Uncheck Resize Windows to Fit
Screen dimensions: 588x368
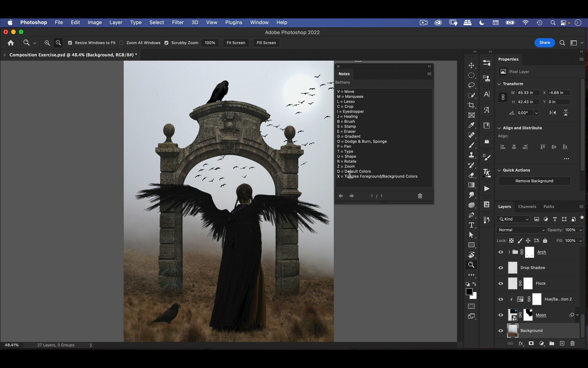[70, 43]
